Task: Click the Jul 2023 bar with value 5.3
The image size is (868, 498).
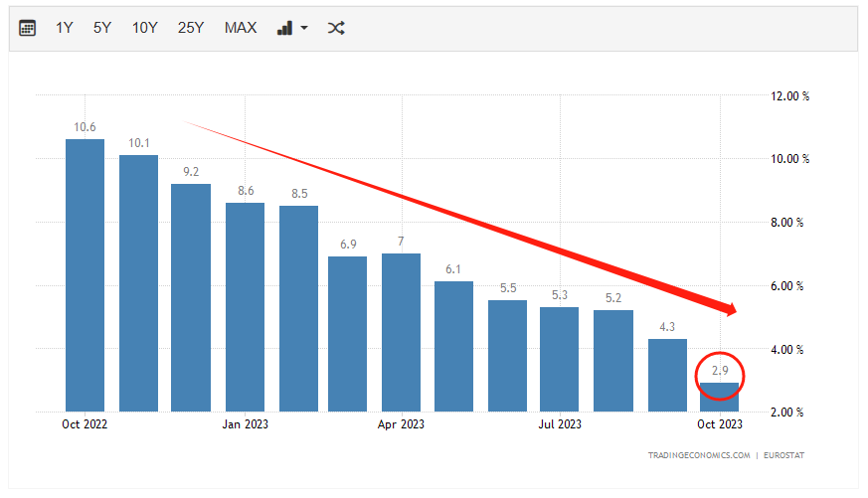Action: pyautogui.click(x=560, y=360)
